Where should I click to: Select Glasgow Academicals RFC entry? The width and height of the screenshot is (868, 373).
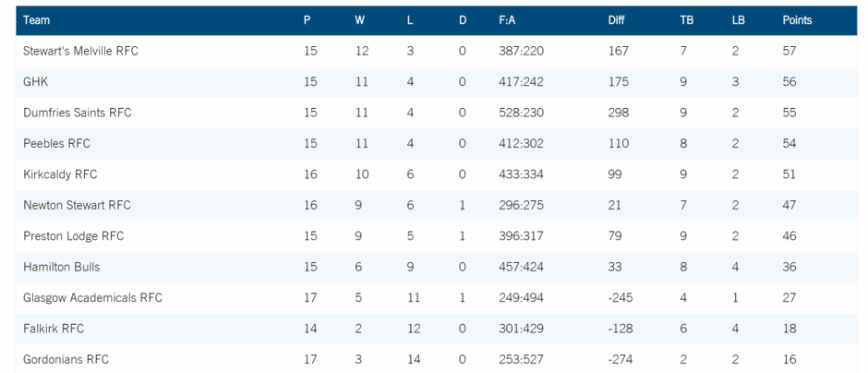93,297
